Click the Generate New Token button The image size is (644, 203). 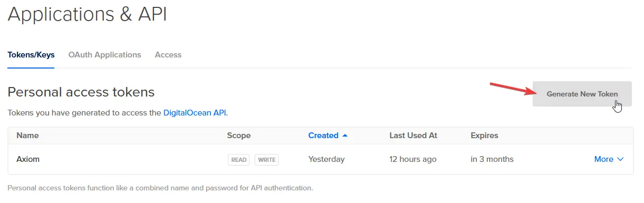coord(582,94)
